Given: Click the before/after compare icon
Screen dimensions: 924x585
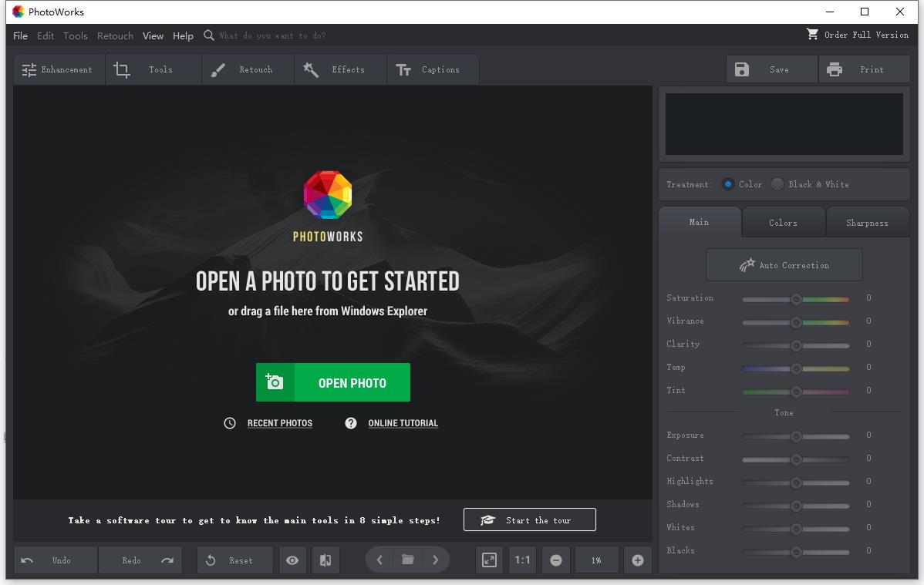Looking at the screenshot, I should [x=325, y=560].
